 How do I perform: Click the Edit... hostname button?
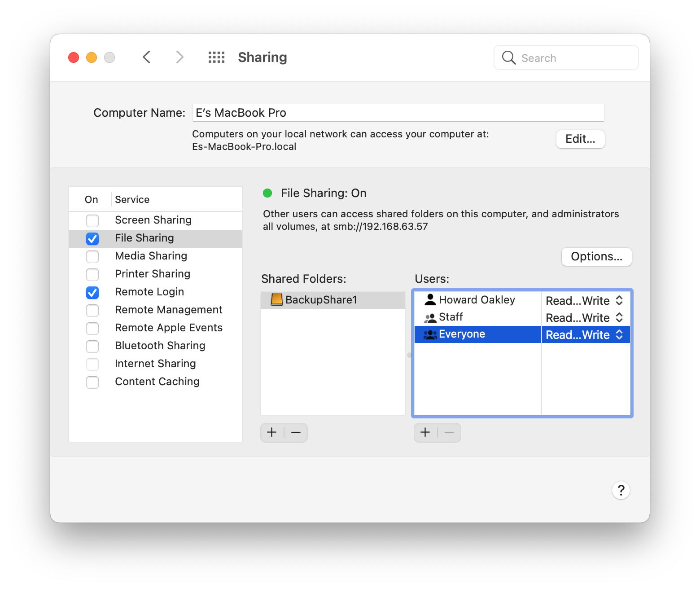(x=580, y=139)
